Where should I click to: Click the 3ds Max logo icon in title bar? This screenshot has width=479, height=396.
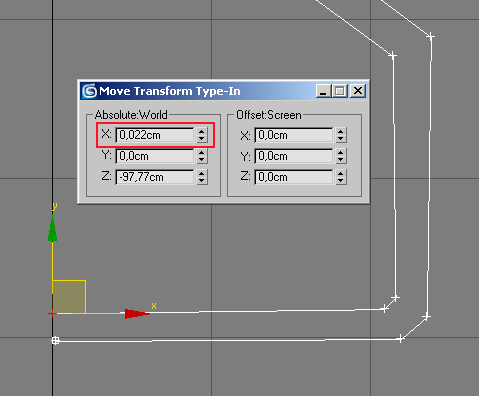89,91
